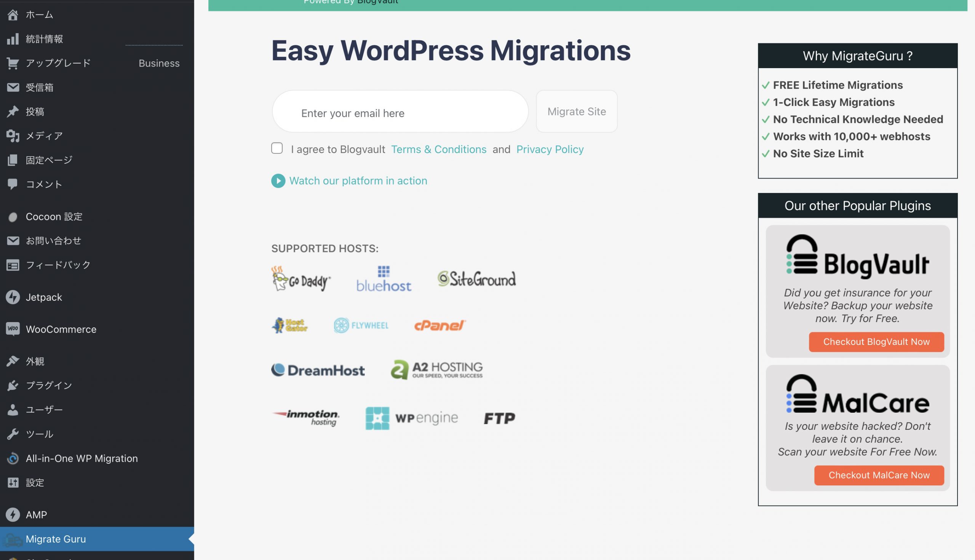
Task: Click the MalCare plugin logo
Action: 858,394
